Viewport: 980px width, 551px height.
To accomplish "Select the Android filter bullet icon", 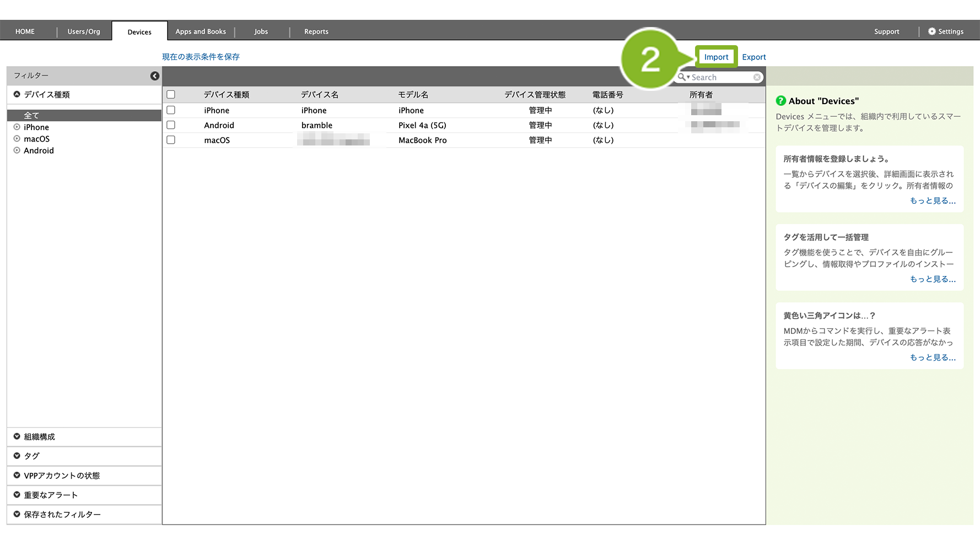I will pos(17,150).
